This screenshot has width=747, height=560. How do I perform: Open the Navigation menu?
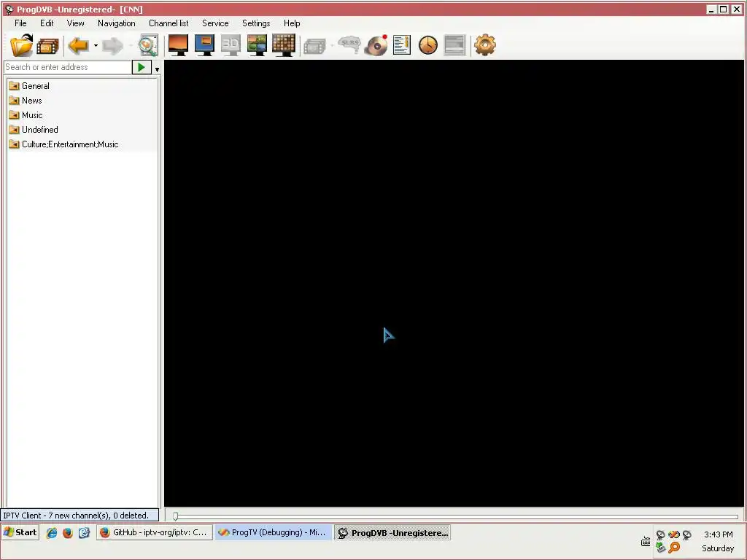[x=116, y=23]
